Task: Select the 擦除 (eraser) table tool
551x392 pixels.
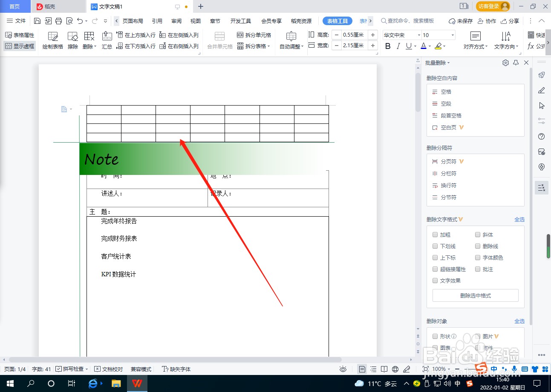Action: (72, 40)
